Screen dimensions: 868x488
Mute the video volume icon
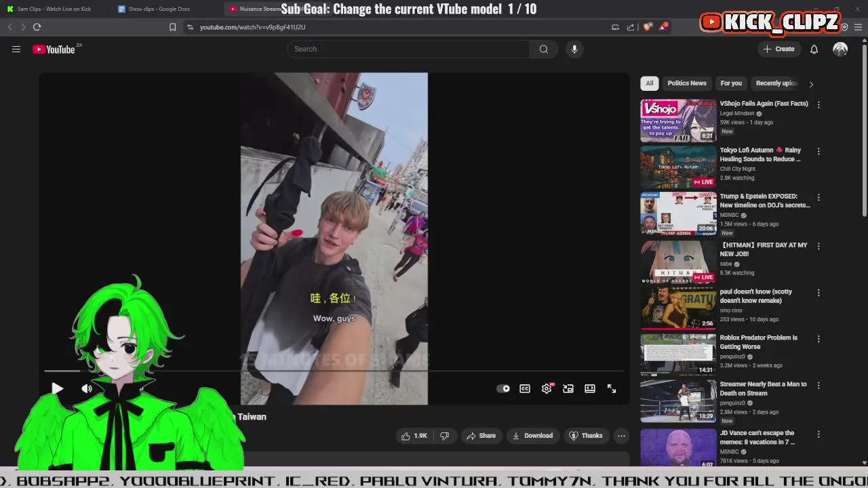tap(87, 388)
